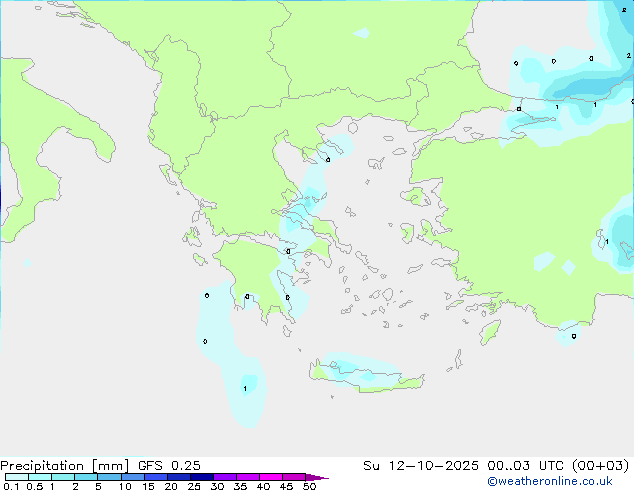This screenshot has height=490, width=634.
Task: Click the above-50 mm arrow tip of legend
Action: (x=317, y=477)
